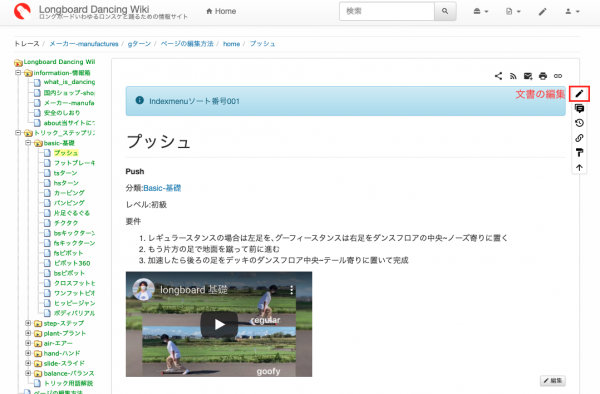Screen dimensions: 600x394
Task: Expand the slide-スライド folder
Action: (x=28, y=363)
